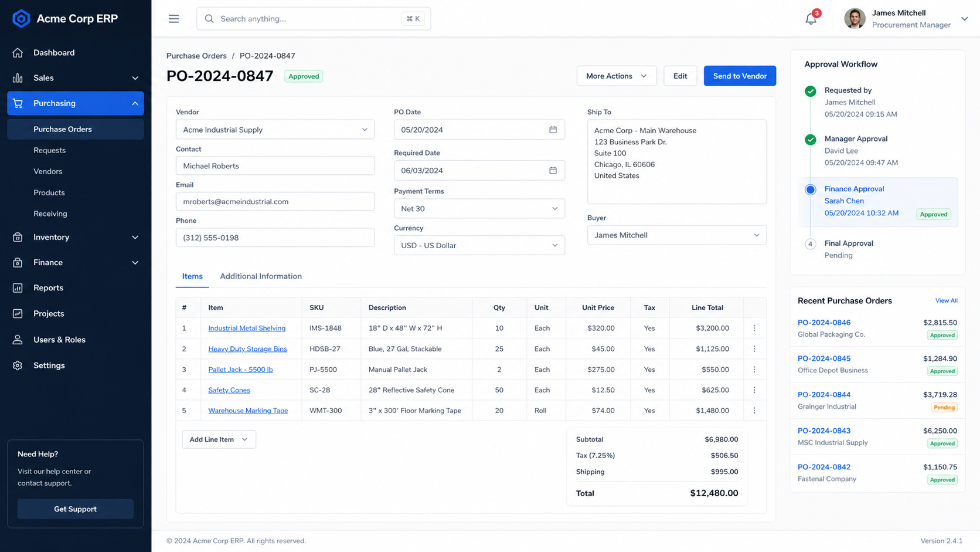Image resolution: width=980 pixels, height=552 pixels.
Task: Expand the user account menu chevron
Action: tap(964, 19)
